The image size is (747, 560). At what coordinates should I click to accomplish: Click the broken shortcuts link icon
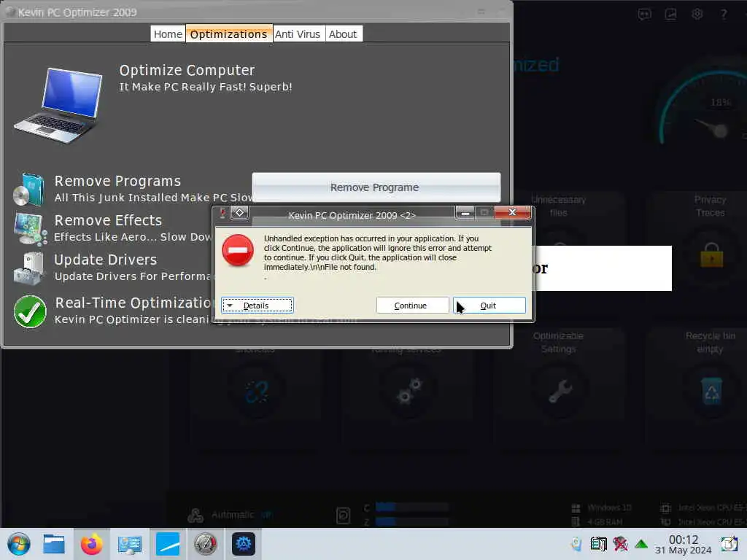point(257,392)
